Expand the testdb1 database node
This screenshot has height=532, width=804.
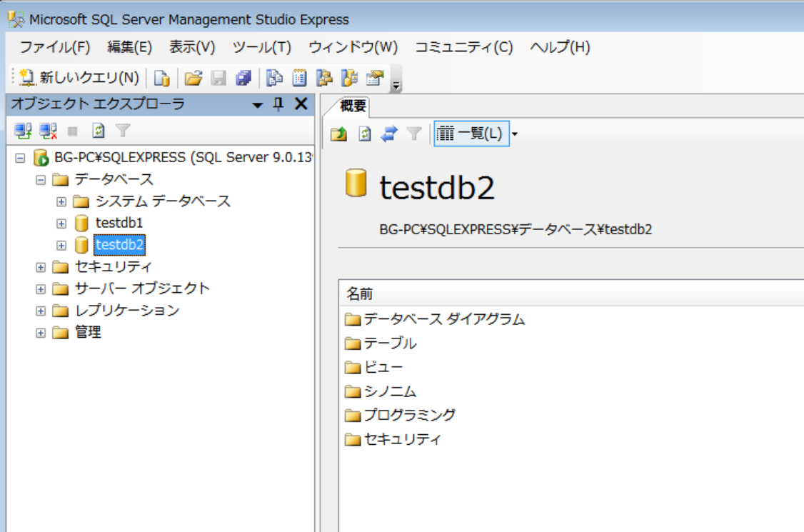(x=61, y=224)
